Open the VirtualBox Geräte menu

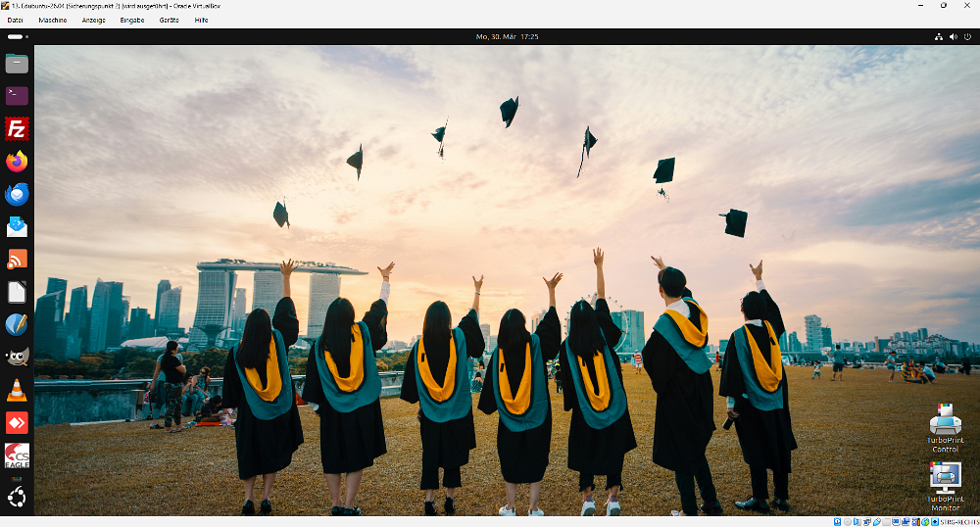click(170, 20)
